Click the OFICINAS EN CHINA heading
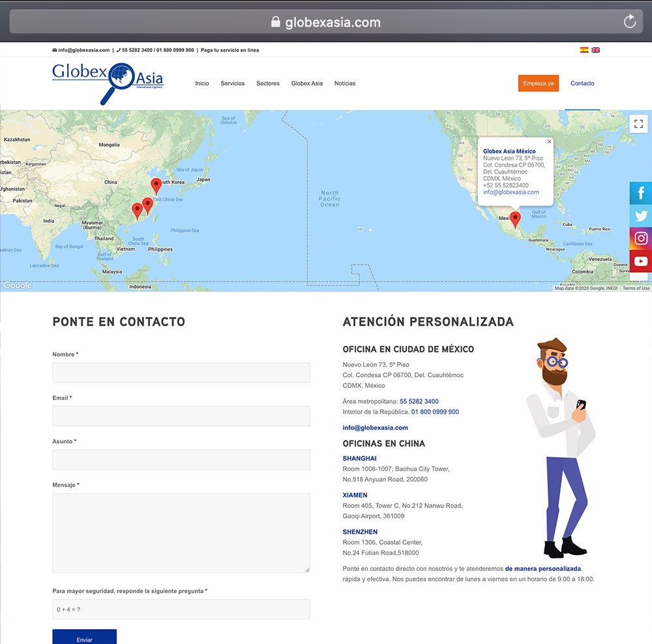Image resolution: width=652 pixels, height=644 pixels. (x=384, y=444)
